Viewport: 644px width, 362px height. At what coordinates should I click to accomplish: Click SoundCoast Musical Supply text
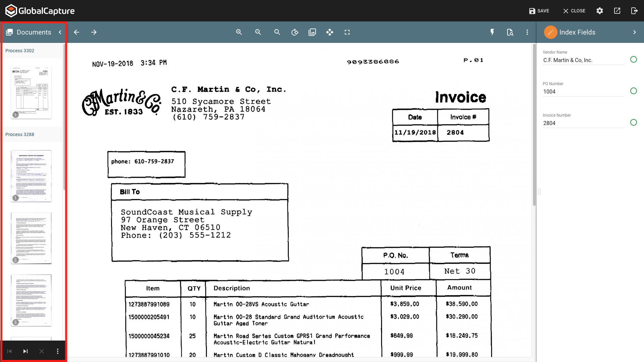186,212
